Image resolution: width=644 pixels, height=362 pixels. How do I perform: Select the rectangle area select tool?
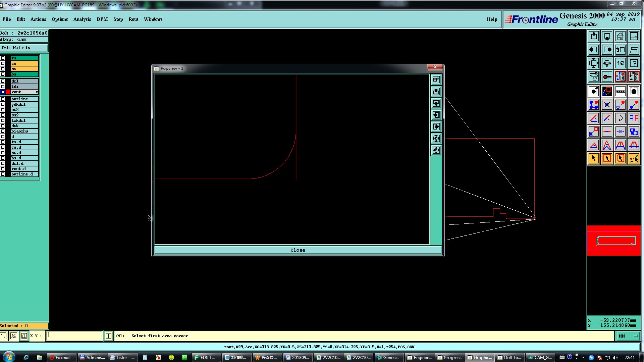click(607, 158)
